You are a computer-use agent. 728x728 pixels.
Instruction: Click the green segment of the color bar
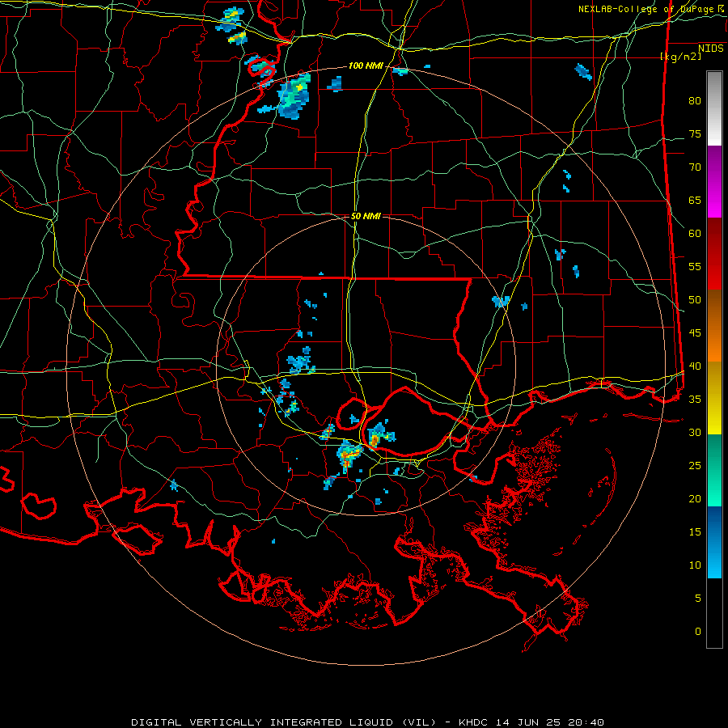[714, 470]
